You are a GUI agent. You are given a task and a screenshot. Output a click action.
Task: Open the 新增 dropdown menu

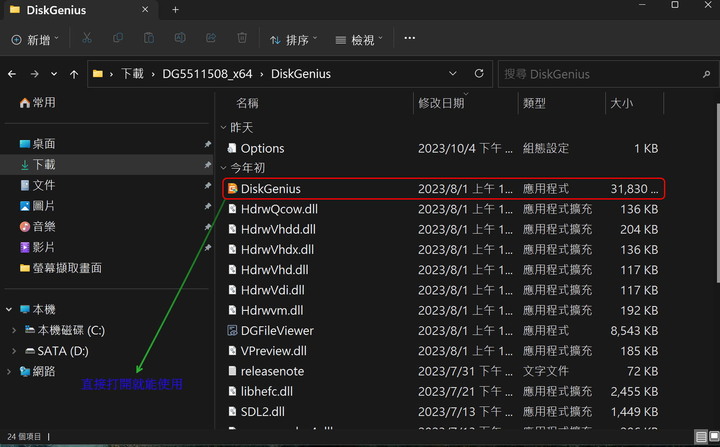pos(35,40)
